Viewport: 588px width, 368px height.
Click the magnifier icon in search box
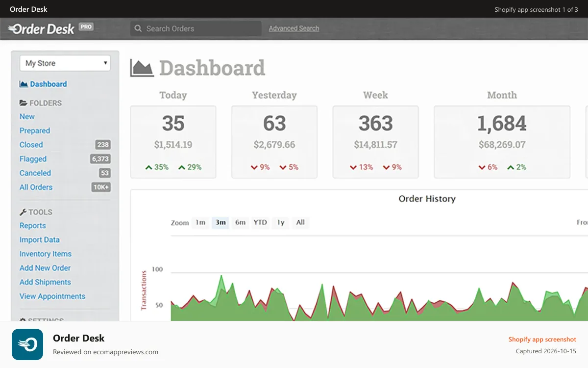point(138,28)
